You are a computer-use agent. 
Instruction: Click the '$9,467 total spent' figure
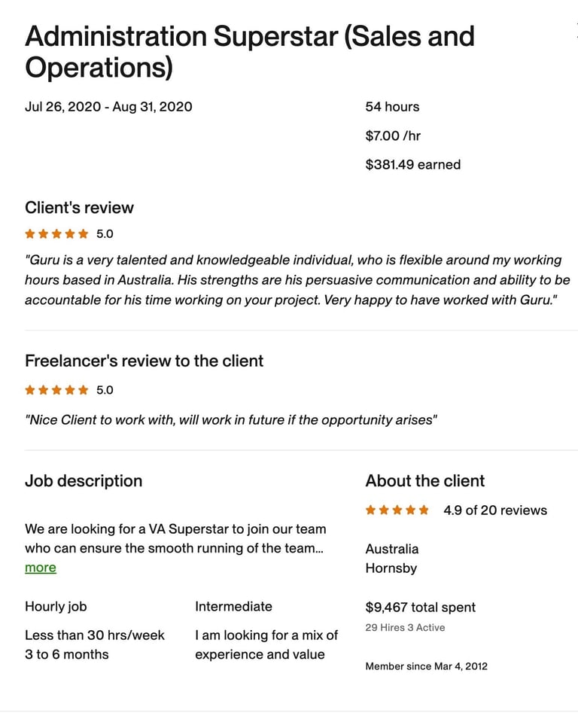(x=420, y=608)
